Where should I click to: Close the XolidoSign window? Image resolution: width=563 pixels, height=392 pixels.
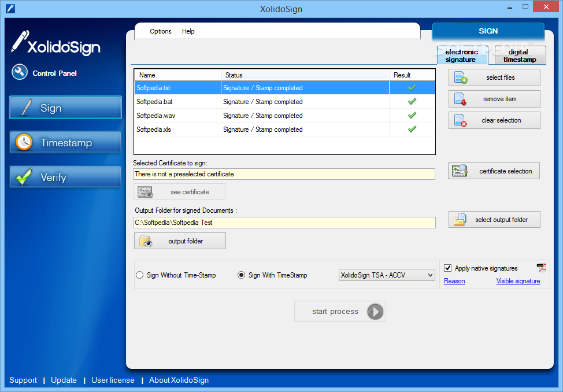coord(546,7)
